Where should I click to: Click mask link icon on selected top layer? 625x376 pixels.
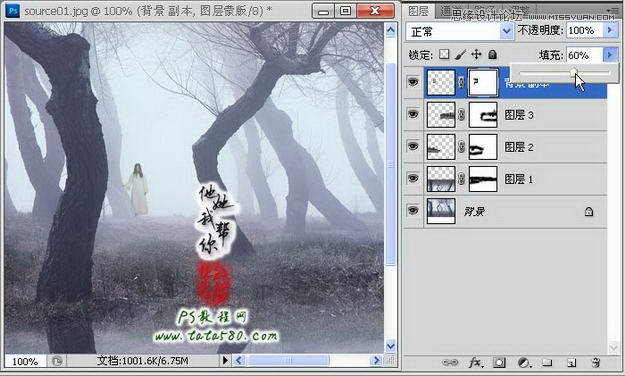click(461, 83)
